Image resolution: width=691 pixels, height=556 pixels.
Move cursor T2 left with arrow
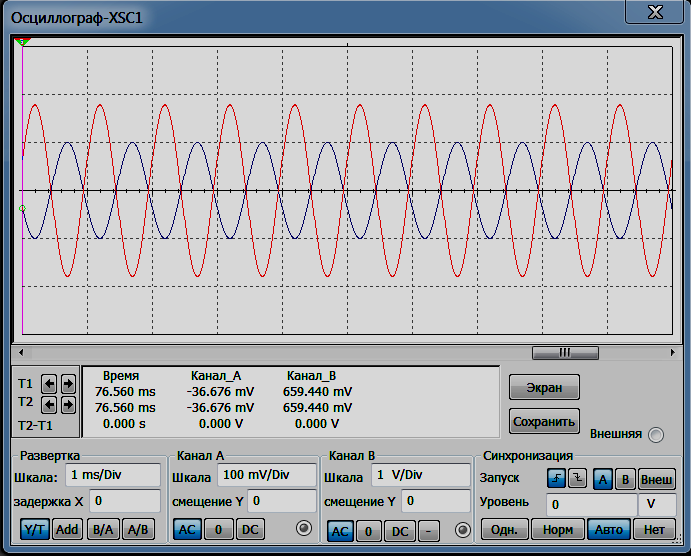[x=48, y=404]
